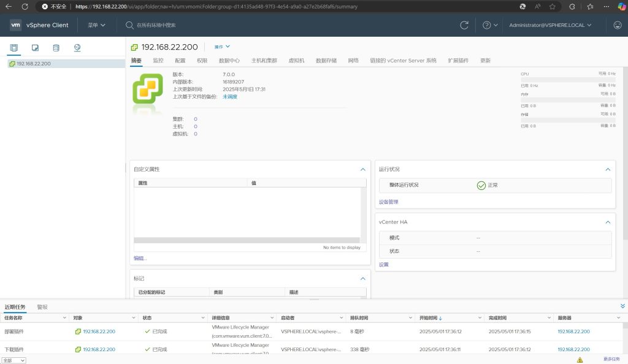This screenshot has height=364, width=628.
Task: Switch to the 摘要 tab
Action: tap(136, 61)
